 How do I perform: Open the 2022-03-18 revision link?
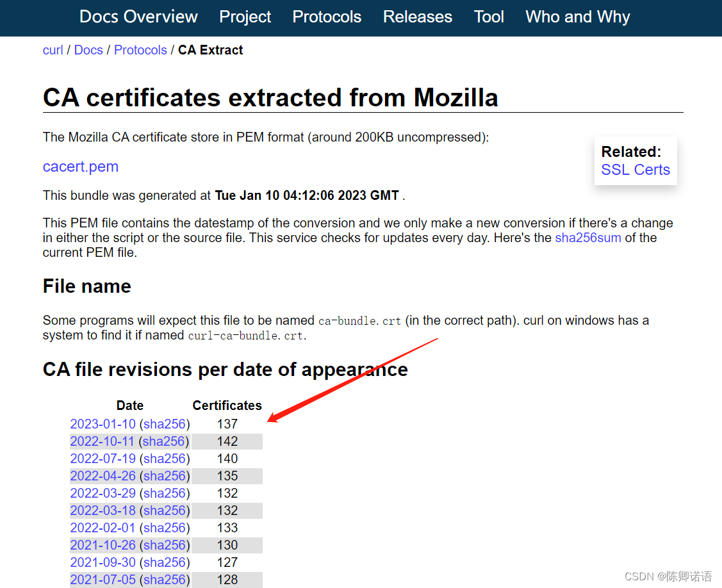103,510
